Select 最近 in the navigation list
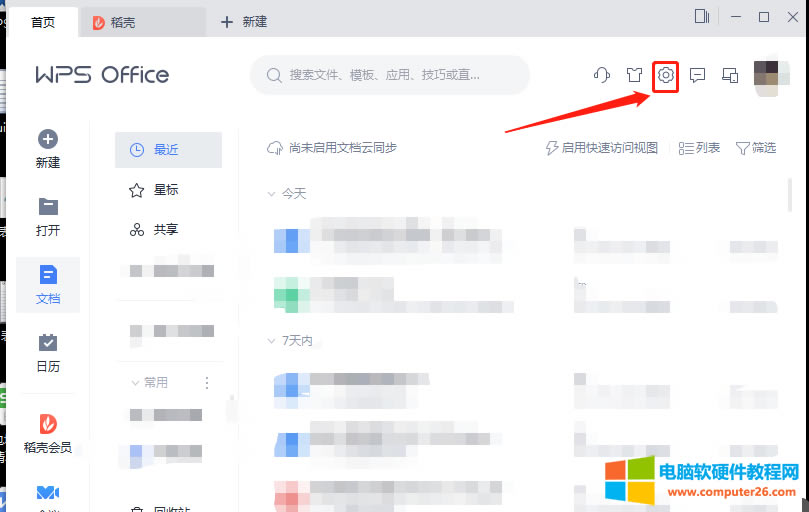The width and height of the screenshot is (809, 512). pos(168,150)
